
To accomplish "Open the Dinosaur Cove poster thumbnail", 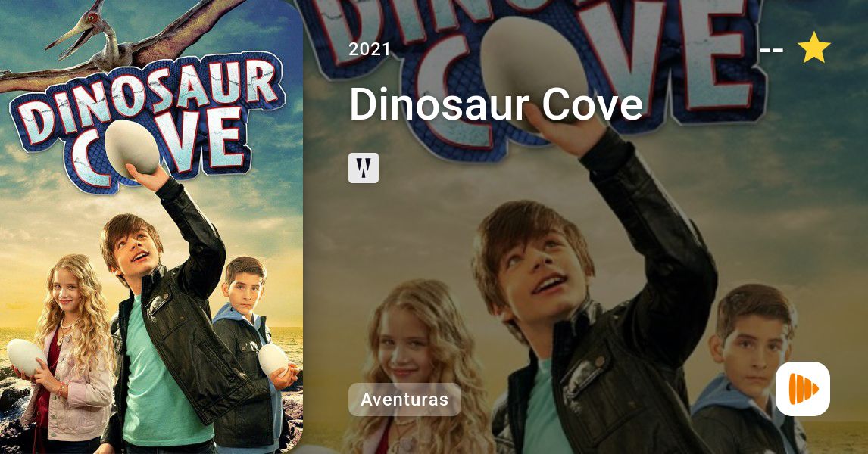I will pos(151,227).
